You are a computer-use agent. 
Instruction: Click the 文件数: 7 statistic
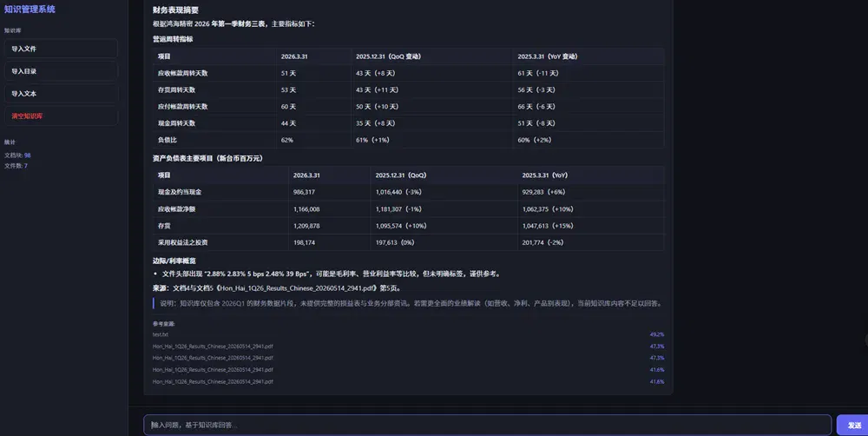(16, 166)
